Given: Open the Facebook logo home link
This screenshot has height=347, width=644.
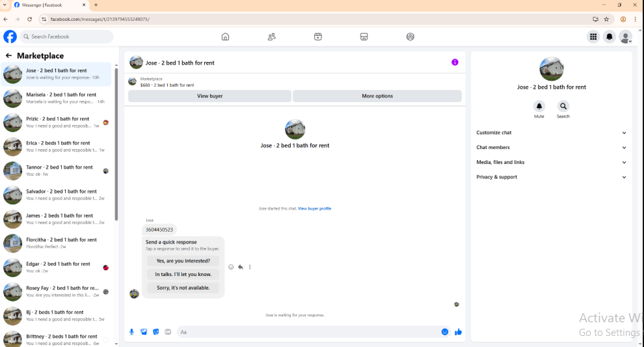Looking at the screenshot, I should coord(10,36).
